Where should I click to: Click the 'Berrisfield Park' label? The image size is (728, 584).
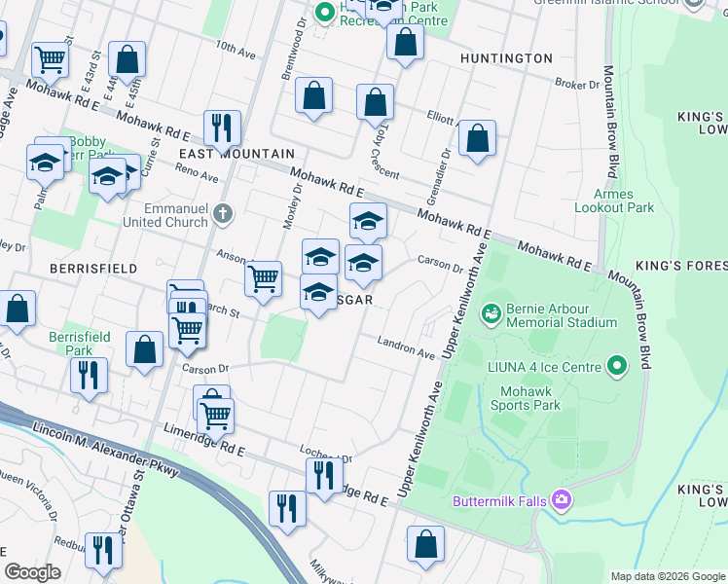(80, 343)
